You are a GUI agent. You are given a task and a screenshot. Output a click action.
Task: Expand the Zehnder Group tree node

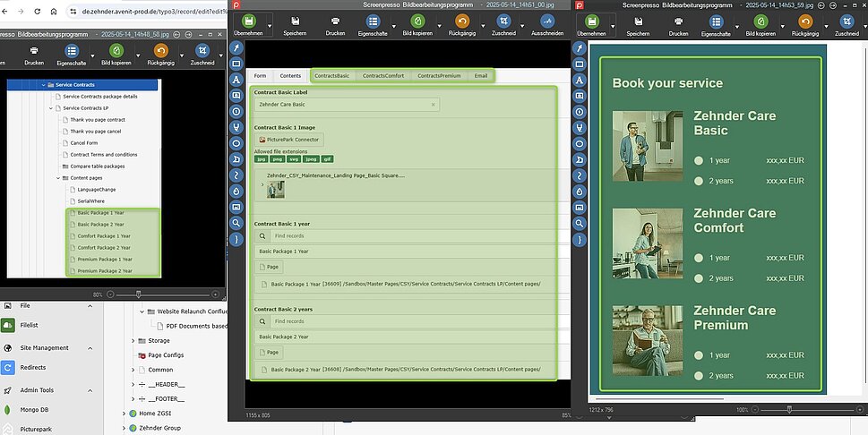[123, 428]
